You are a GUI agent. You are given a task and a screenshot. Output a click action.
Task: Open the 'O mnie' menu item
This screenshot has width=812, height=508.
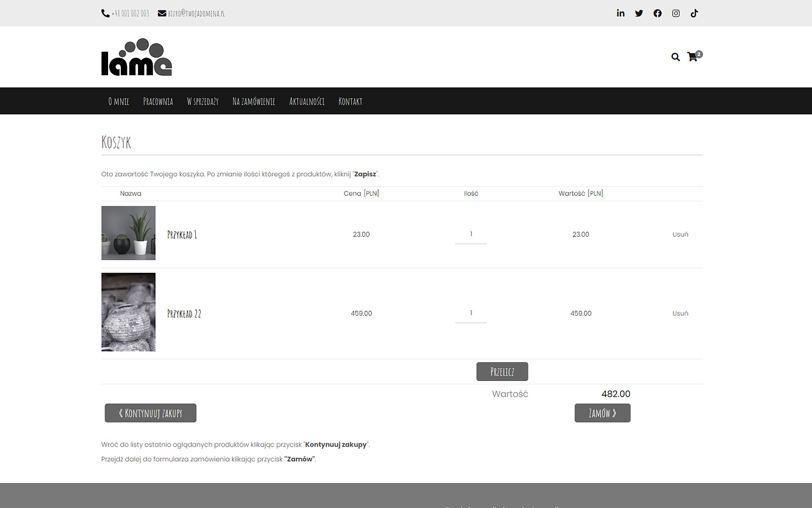click(x=119, y=102)
